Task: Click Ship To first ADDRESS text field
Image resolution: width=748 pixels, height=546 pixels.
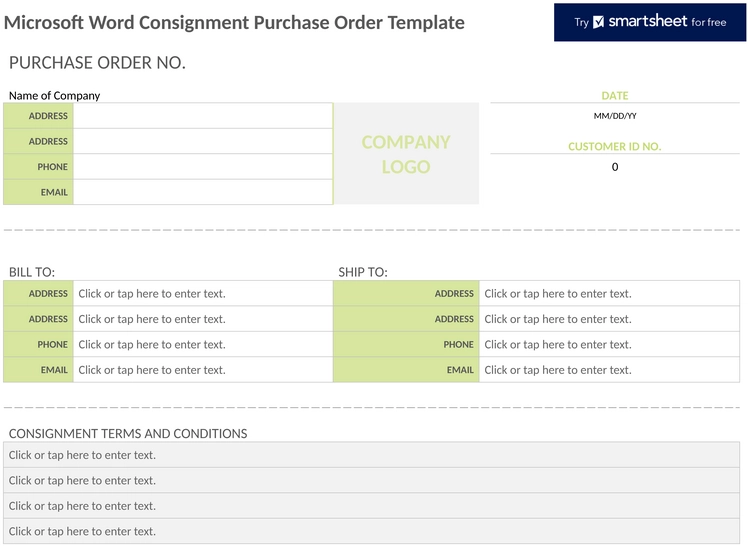Action: [x=609, y=293]
